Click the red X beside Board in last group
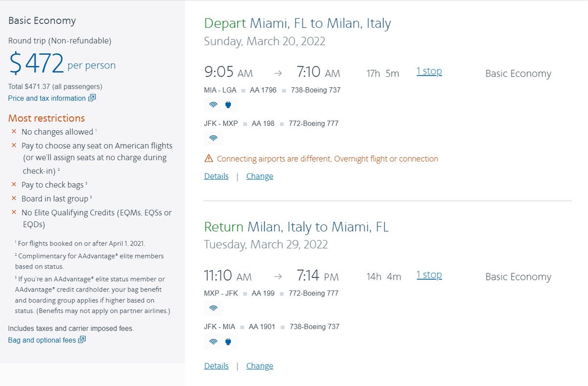Screen dimensions: 588x386 (15, 198)
